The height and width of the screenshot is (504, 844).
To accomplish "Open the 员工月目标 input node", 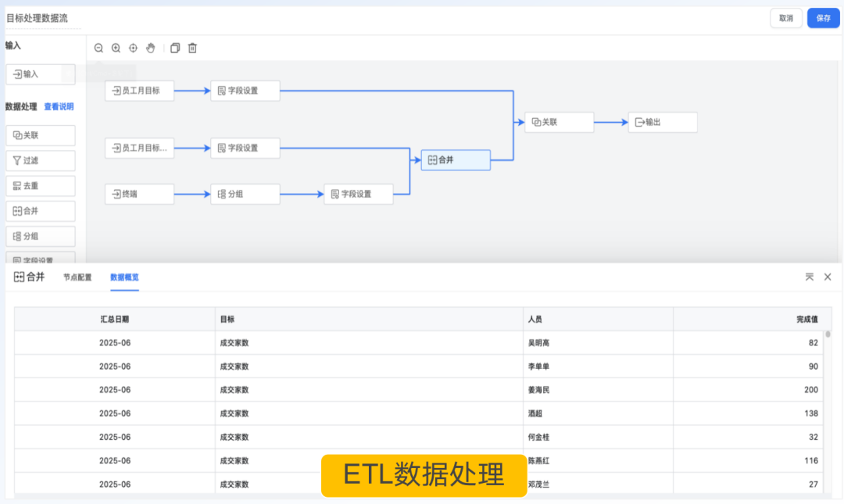I will [139, 90].
